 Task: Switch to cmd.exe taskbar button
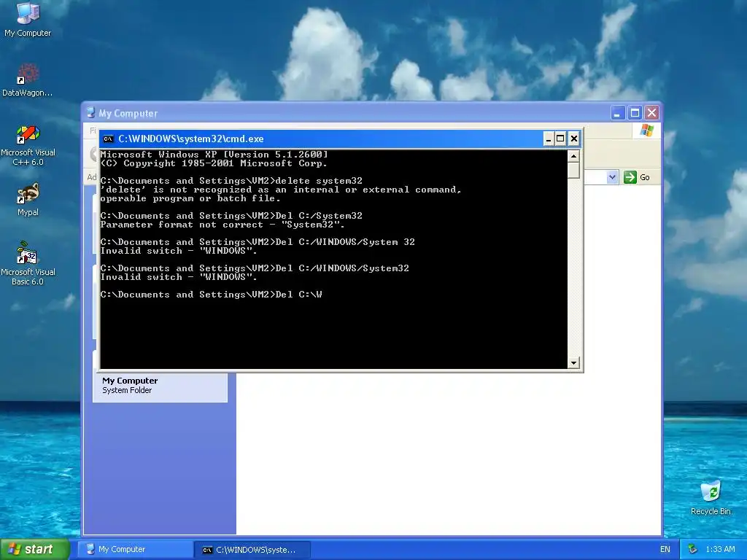(253, 550)
